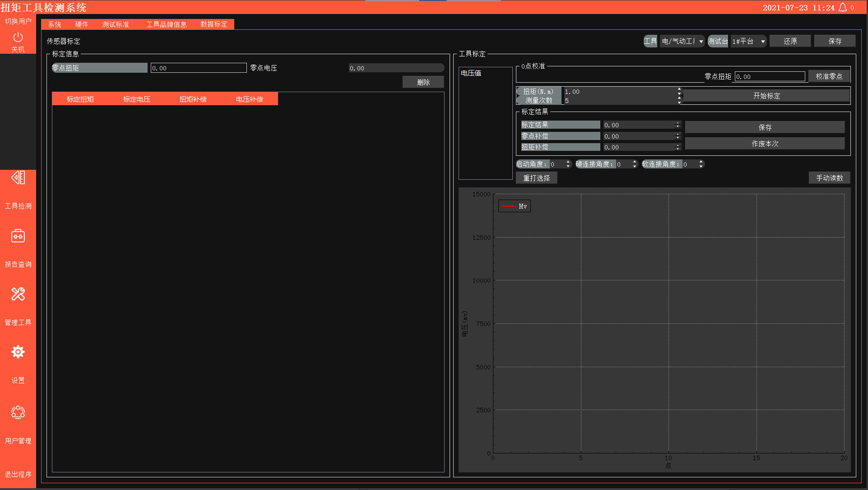Image resolution: width=868 pixels, height=490 pixels.
Task: Click the 校准零点 calibrate zero button
Action: (x=829, y=76)
